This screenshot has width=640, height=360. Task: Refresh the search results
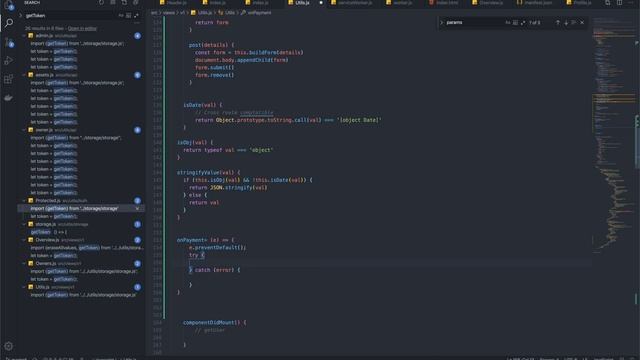101,2
